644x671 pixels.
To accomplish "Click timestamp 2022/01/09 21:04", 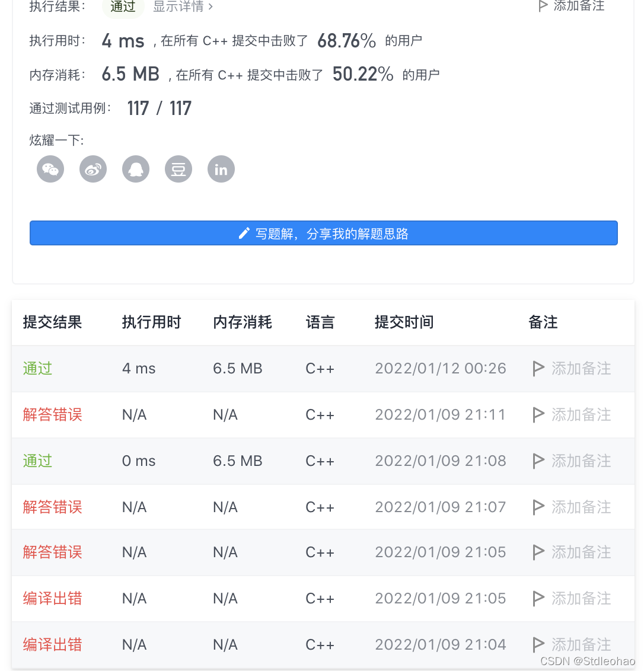I will [441, 644].
